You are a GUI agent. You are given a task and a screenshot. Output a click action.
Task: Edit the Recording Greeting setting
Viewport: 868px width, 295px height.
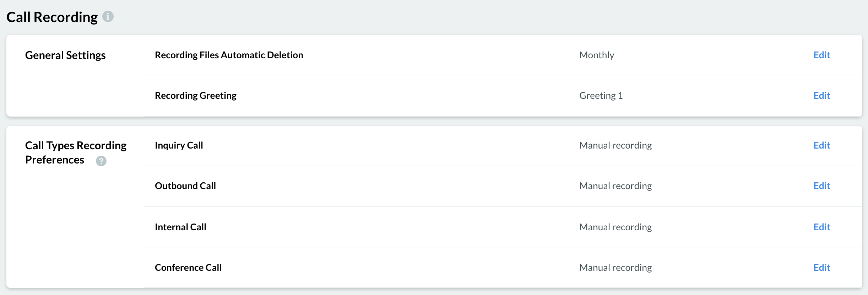(x=821, y=96)
